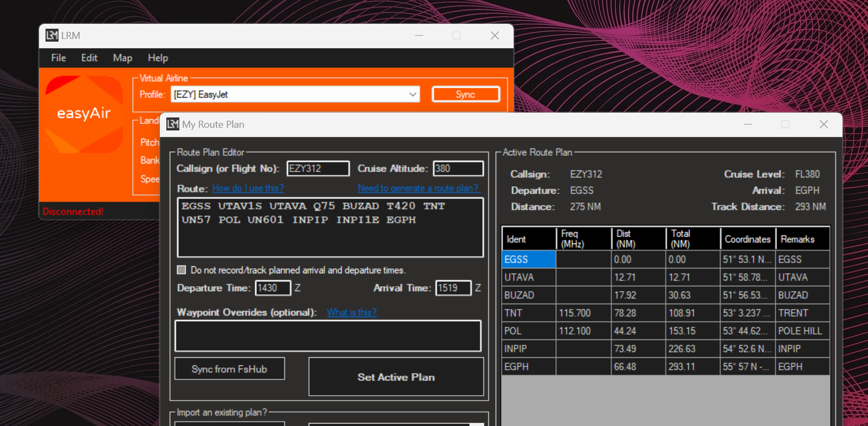
Task: Open the Edit menu
Action: (89, 58)
